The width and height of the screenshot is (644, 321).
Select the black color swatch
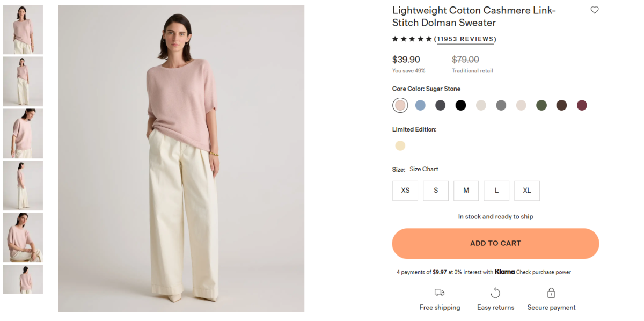460,105
